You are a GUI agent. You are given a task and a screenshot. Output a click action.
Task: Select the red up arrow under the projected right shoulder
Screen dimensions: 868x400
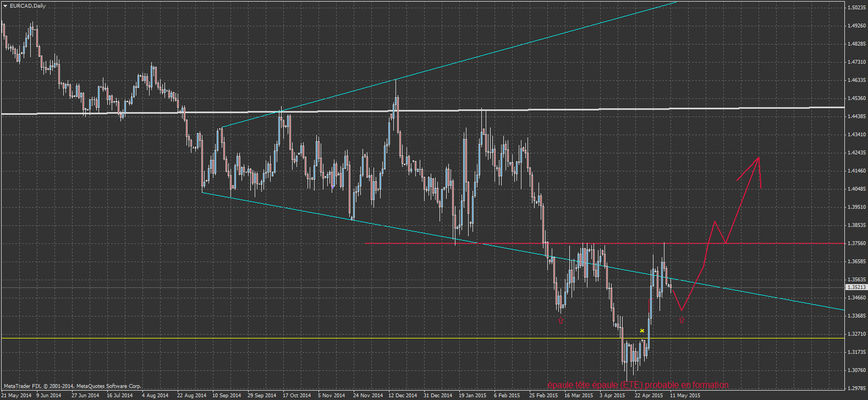click(x=682, y=320)
